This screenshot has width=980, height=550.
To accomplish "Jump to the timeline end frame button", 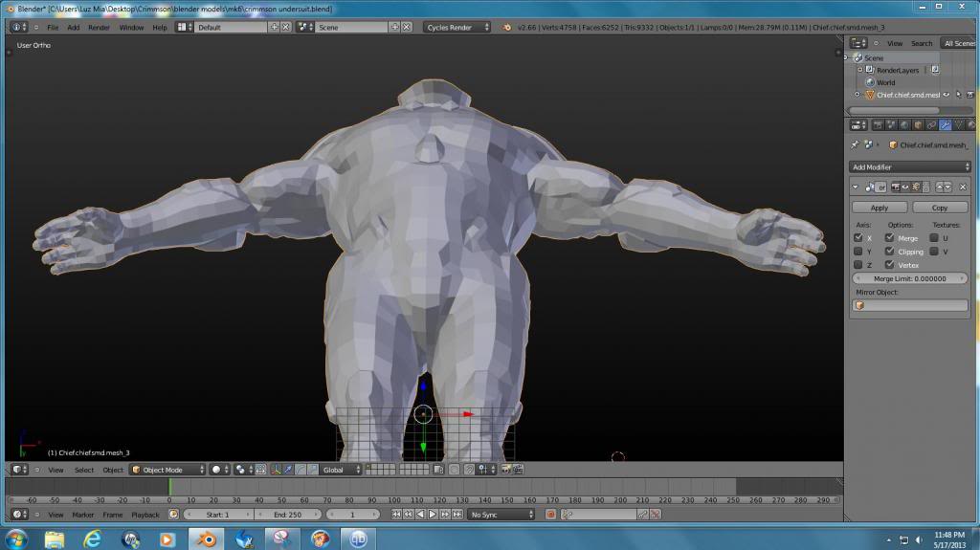I will pyautogui.click(x=456, y=515).
